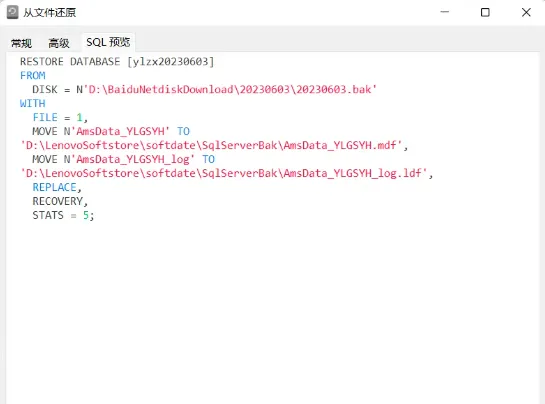The image size is (545, 404).
Task: Minimize the 从文件还原 window
Action: [445, 12]
